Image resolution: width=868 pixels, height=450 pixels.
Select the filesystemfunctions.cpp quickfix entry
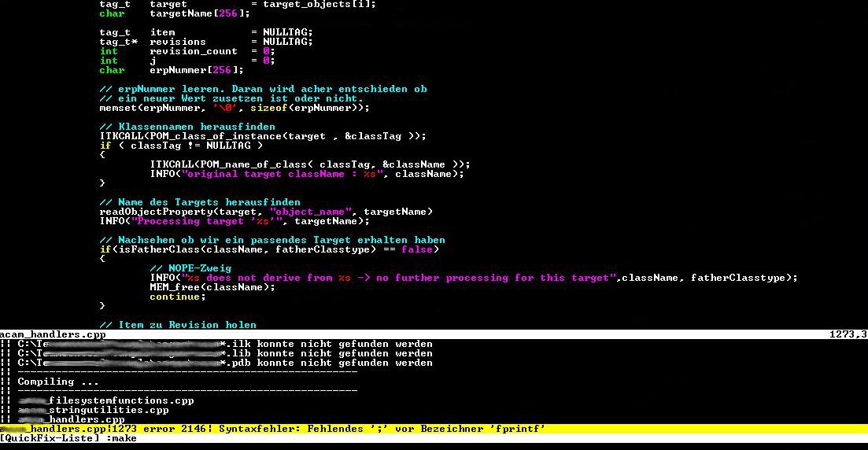(x=105, y=400)
